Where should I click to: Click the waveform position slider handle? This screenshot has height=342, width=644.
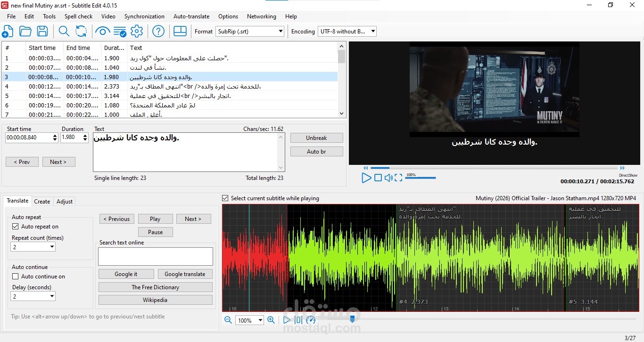[352, 319]
